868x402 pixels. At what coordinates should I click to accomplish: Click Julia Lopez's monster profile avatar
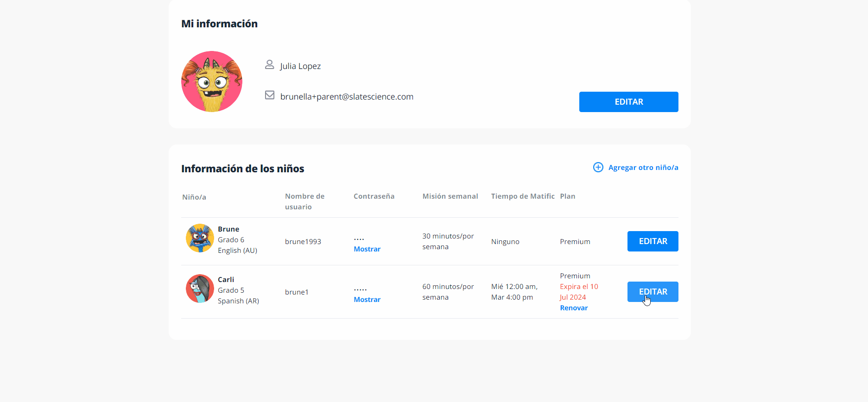pyautogui.click(x=212, y=82)
